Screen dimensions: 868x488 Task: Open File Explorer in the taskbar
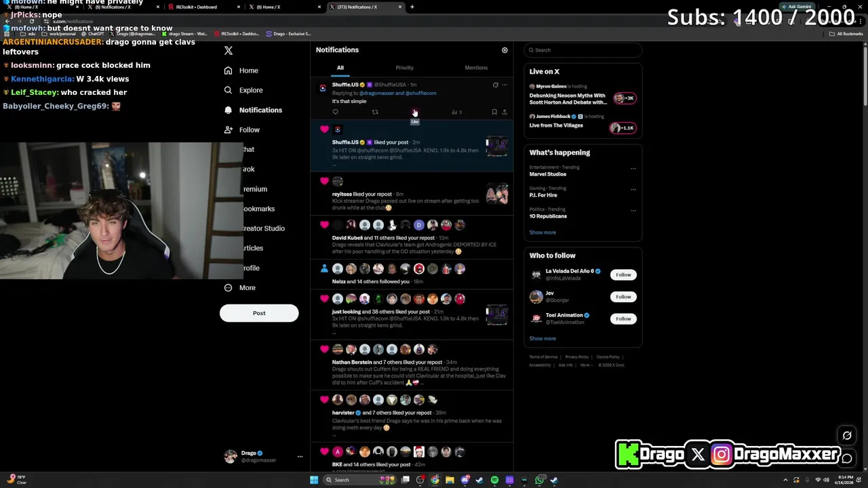pyautogui.click(x=450, y=480)
